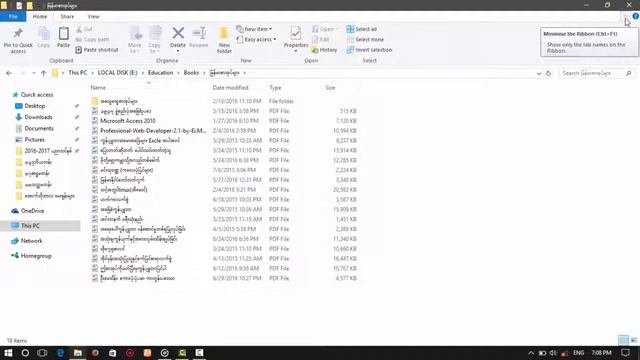Open the File menu tab

(x=13, y=16)
